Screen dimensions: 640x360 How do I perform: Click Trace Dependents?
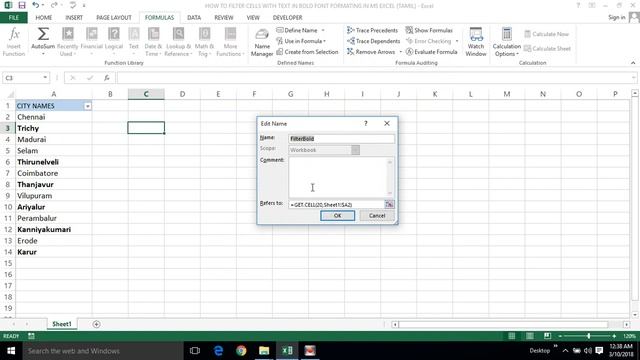click(x=373, y=41)
